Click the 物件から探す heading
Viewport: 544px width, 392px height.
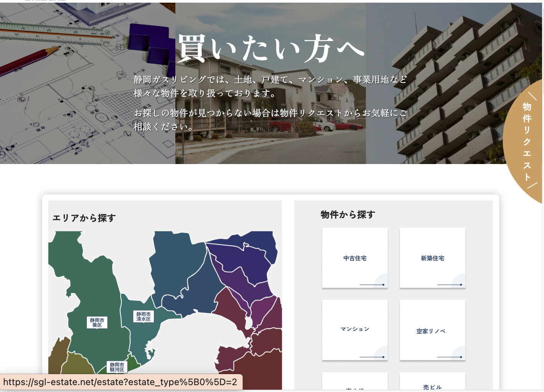click(x=348, y=215)
